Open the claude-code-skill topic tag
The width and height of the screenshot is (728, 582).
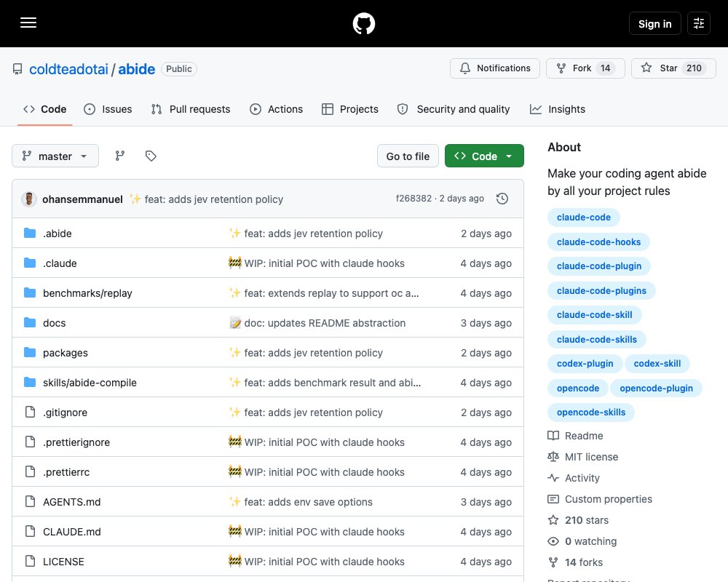tap(594, 315)
